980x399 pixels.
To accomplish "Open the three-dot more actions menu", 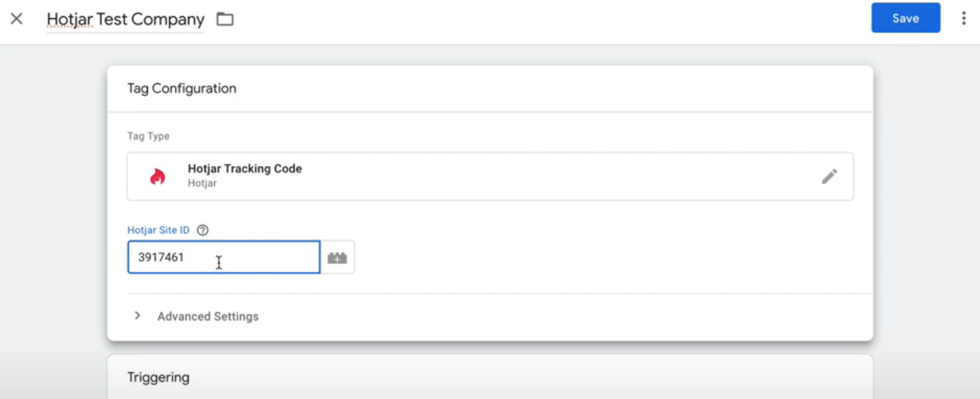I will 963,18.
